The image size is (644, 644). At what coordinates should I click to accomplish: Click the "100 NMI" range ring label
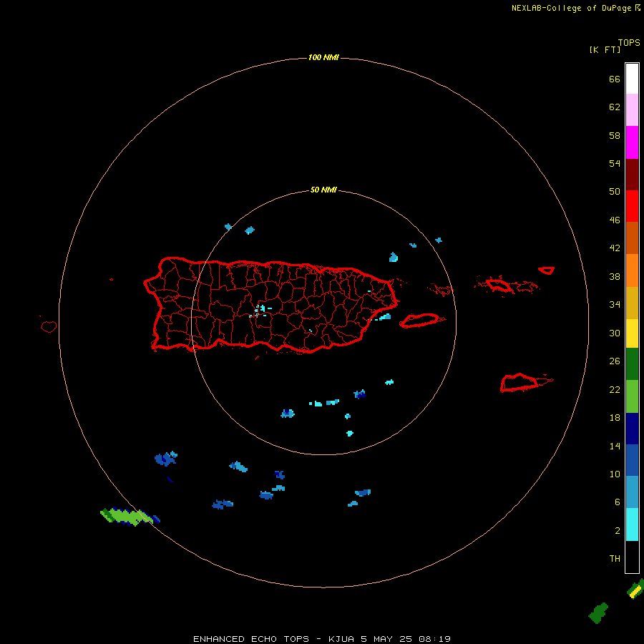click(x=323, y=57)
